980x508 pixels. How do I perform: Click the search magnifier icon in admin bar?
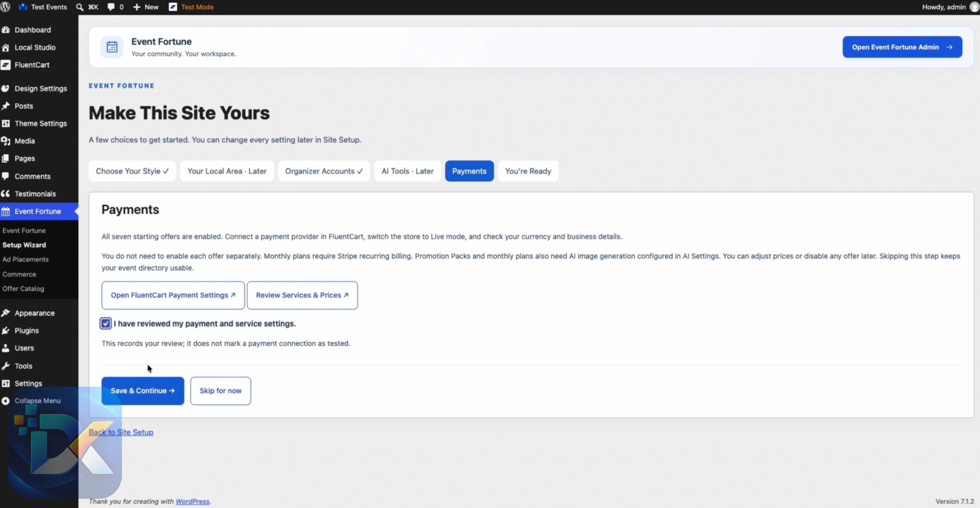(80, 7)
